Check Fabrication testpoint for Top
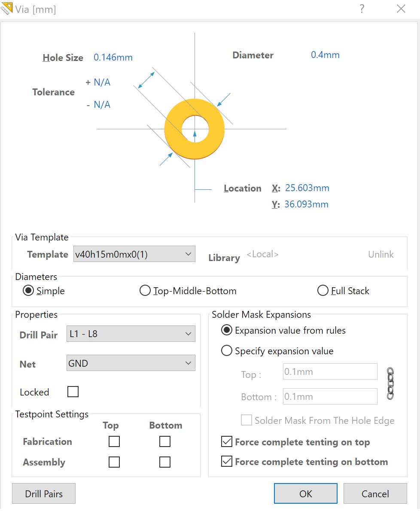 tap(114, 441)
